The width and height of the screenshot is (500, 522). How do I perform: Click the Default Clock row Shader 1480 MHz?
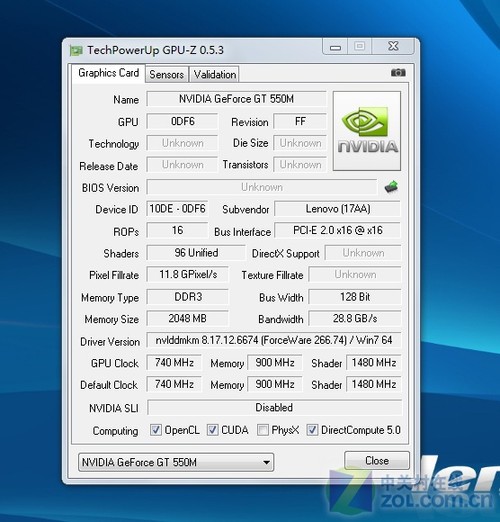[x=374, y=384]
